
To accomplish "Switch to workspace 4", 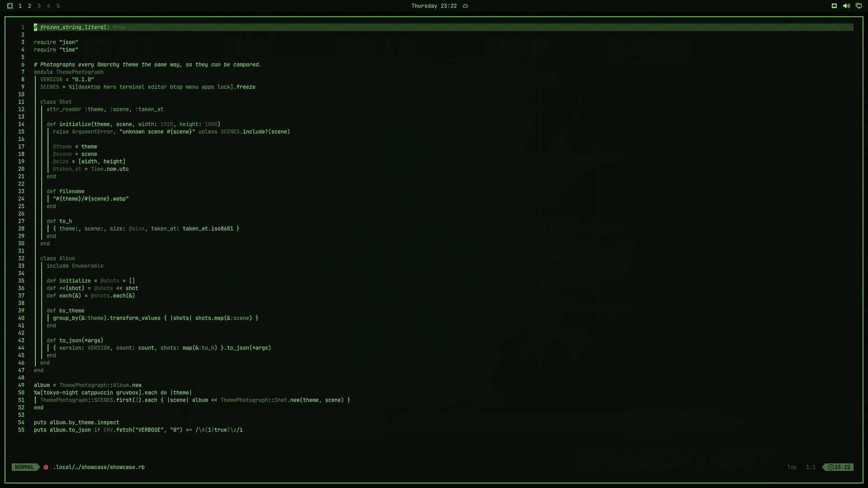I will (x=48, y=6).
